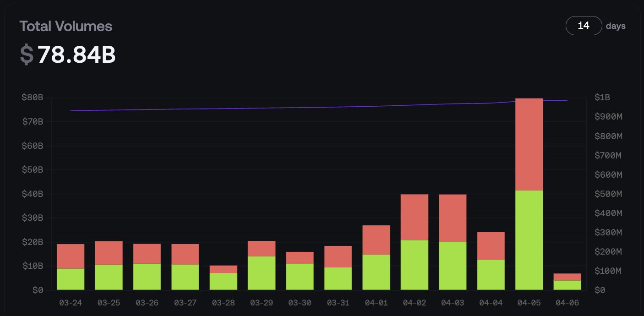The height and width of the screenshot is (316, 644).
Task: Click the green segment of the 04-02 bar
Action: click(414, 265)
